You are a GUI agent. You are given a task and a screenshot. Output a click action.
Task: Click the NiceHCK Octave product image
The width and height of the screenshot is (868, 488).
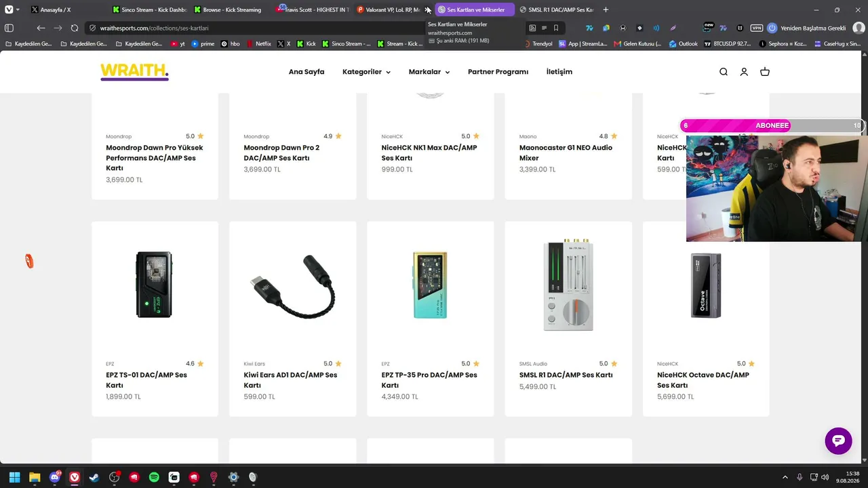click(x=706, y=285)
